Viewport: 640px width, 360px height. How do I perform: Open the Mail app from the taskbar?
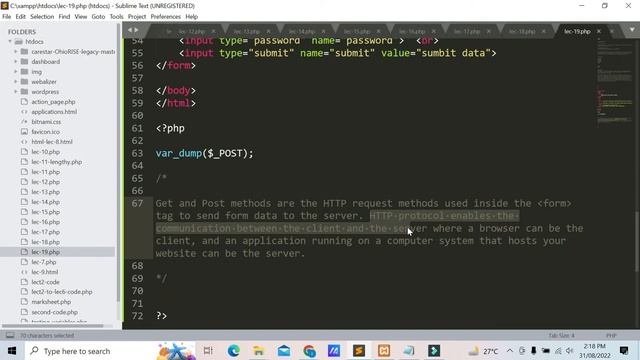coord(284,351)
